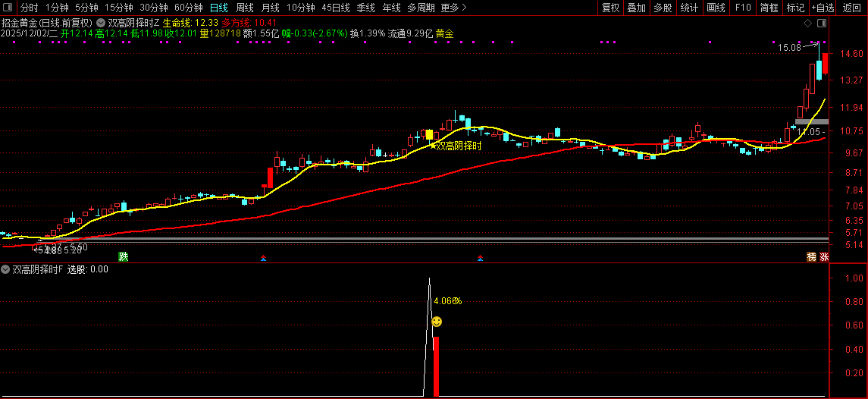Screen dimensions: 868x399
Task: Toggle the right side panel icon
Action: pyautogui.click(x=822, y=24)
